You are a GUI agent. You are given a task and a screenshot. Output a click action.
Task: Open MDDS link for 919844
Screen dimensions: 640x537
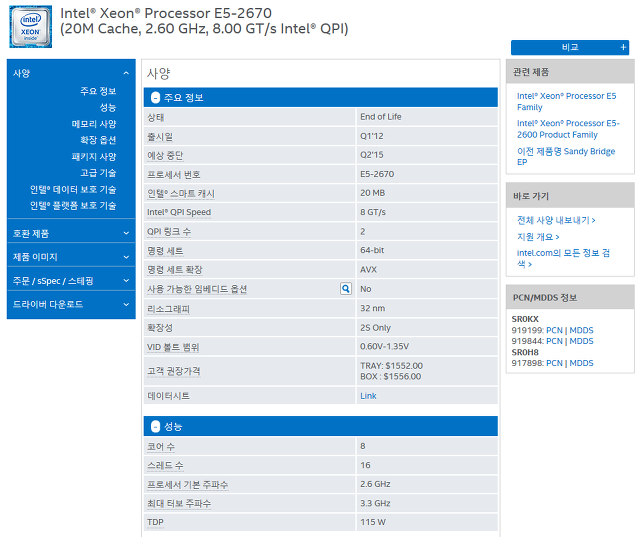(x=581, y=341)
